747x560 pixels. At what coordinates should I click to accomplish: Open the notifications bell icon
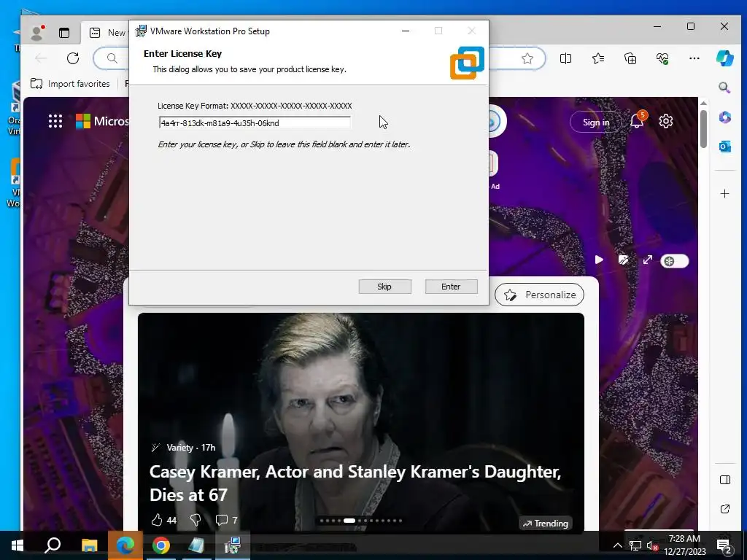(x=637, y=121)
